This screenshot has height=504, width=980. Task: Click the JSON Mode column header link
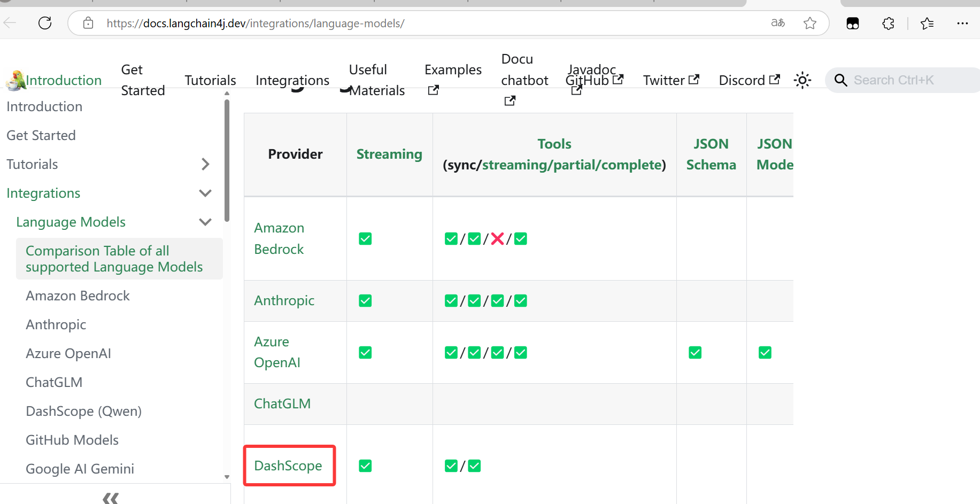click(775, 154)
